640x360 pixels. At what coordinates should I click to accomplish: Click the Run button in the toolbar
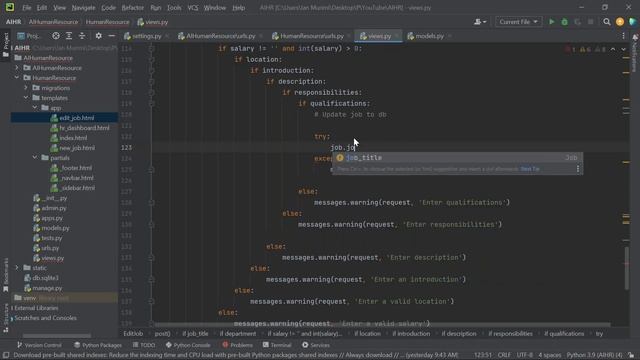pyautogui.click(x=551, y=22)
